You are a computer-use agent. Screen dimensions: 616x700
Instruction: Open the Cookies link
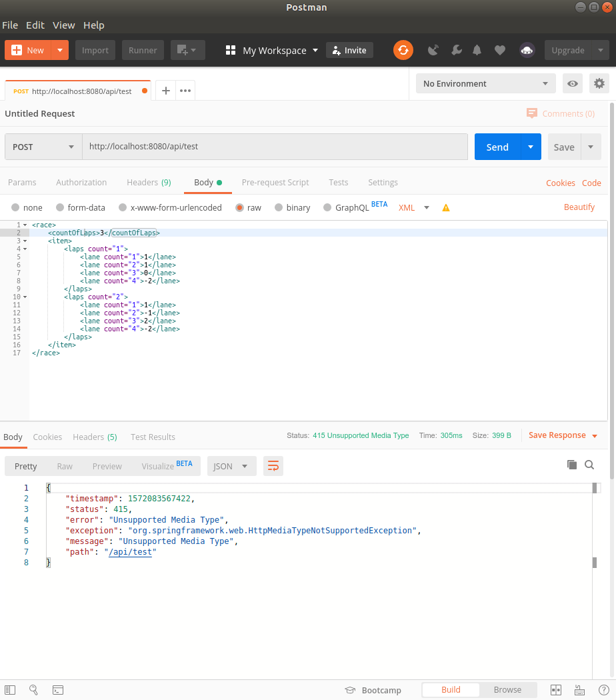(x=560, y=183)
